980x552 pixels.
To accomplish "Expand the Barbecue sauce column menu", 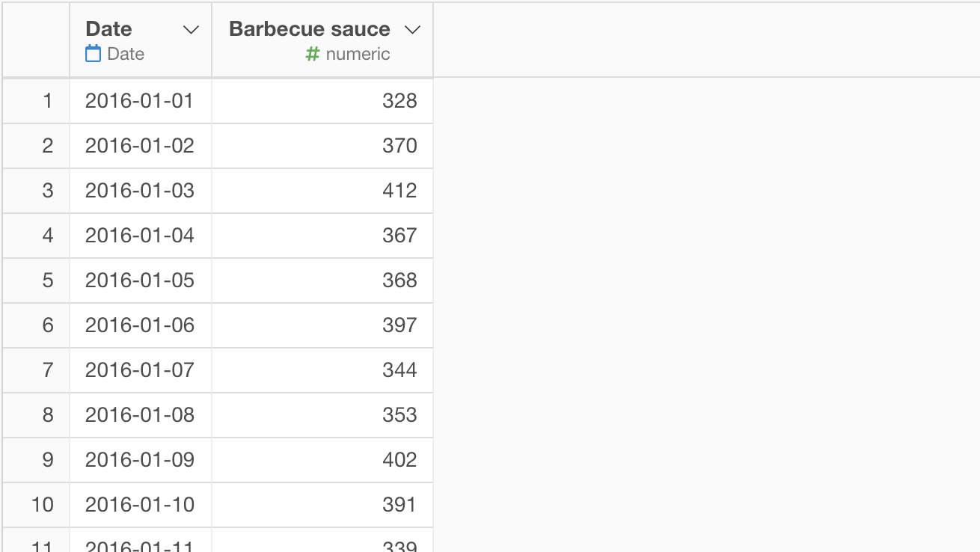I will pyautogui.click(x=412, y=30).
